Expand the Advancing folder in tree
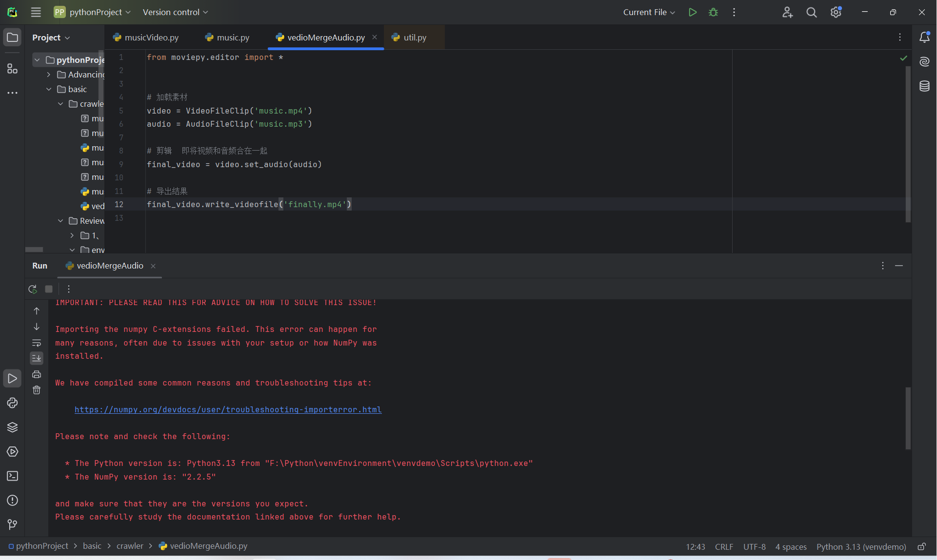 click(x=49, y=75)
